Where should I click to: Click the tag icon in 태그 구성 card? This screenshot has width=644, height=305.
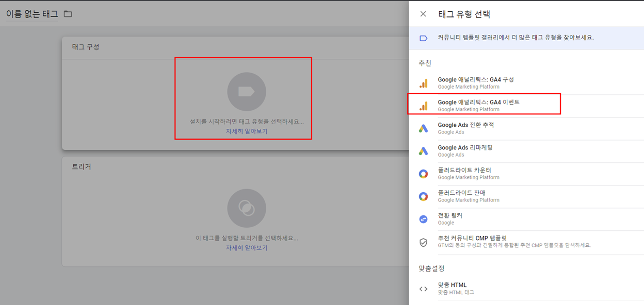[x=247, y=92]
